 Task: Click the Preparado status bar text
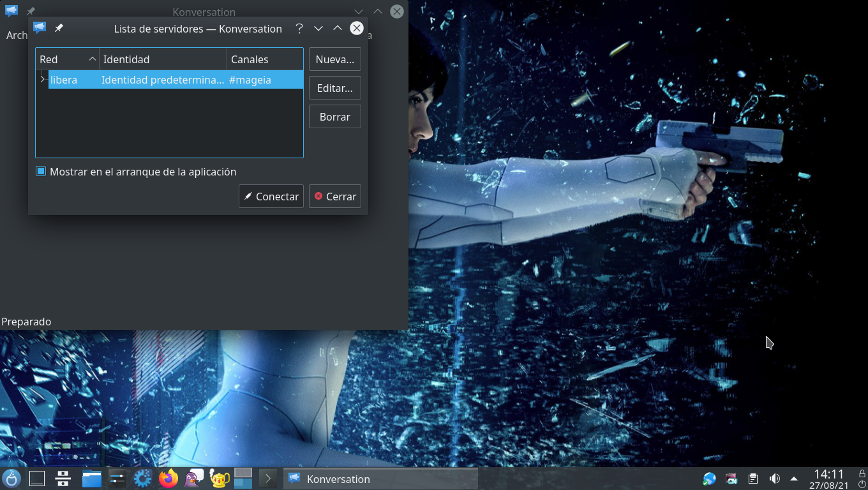point(26,322)
